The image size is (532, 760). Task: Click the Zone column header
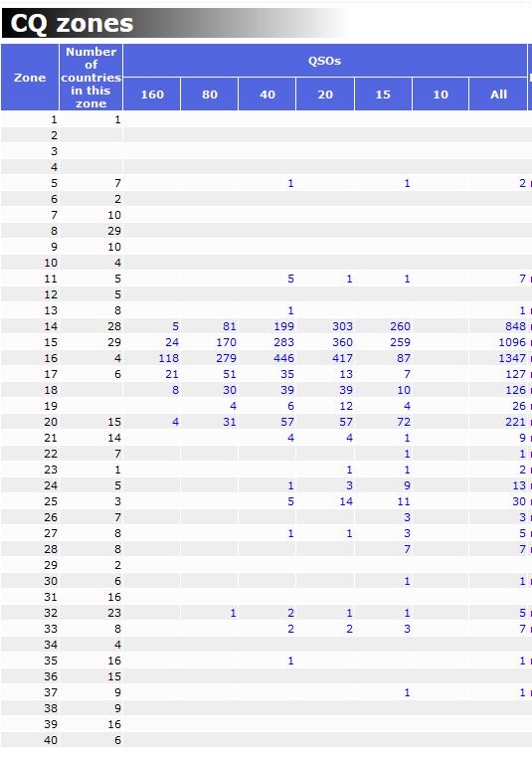pyautogui.click(x=30, y=78)
